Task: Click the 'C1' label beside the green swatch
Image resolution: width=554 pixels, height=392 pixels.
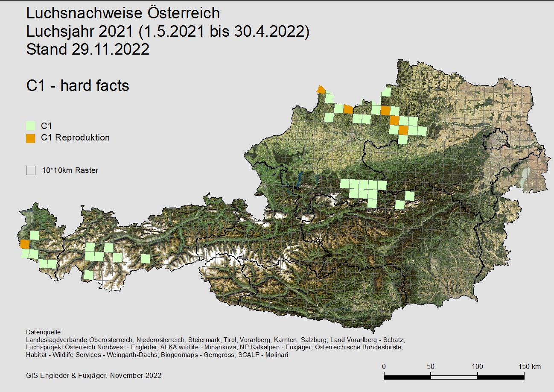Action: [x=46, y=126]
